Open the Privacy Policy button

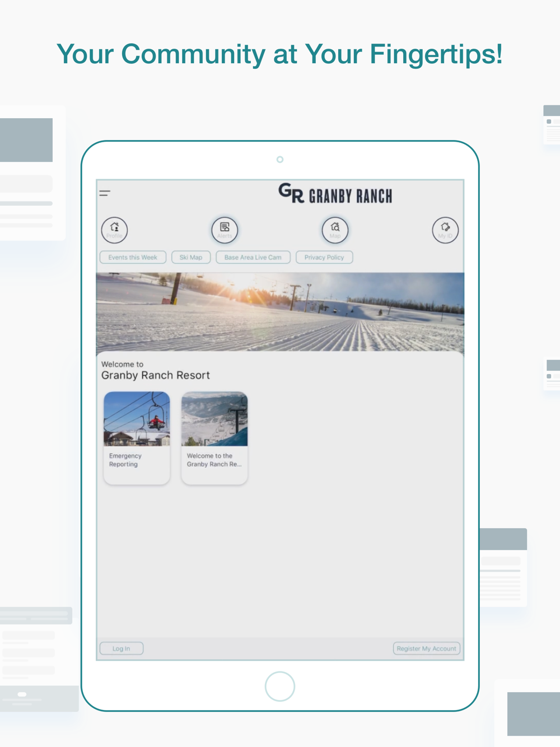pyautogui.click(x=324, y=258)
